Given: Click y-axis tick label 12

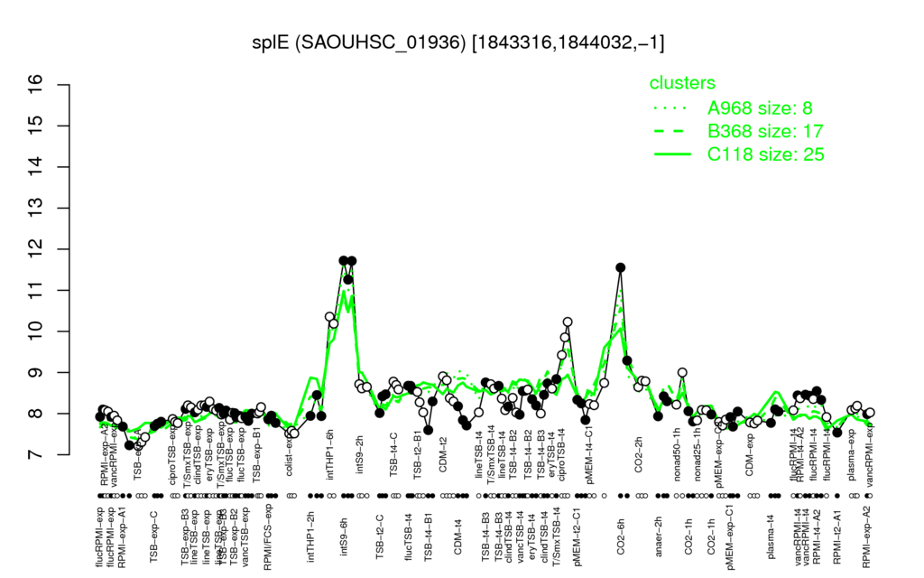Looking at the screenshot, I should (x=36, y=249).
